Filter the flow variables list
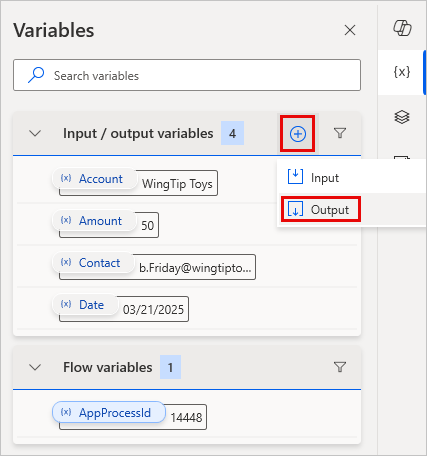The width and height of the screenshot is (427, 456). 340,367
